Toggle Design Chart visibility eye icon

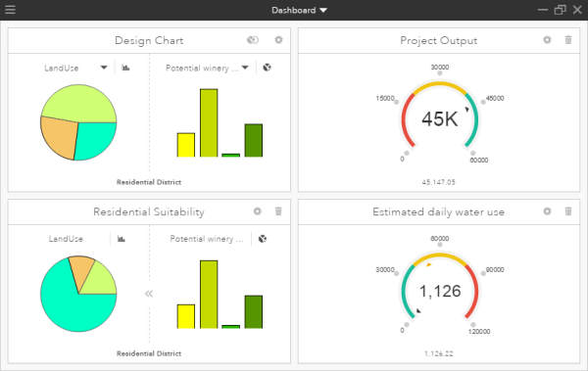pyautogui.click(x=253, y=40)
